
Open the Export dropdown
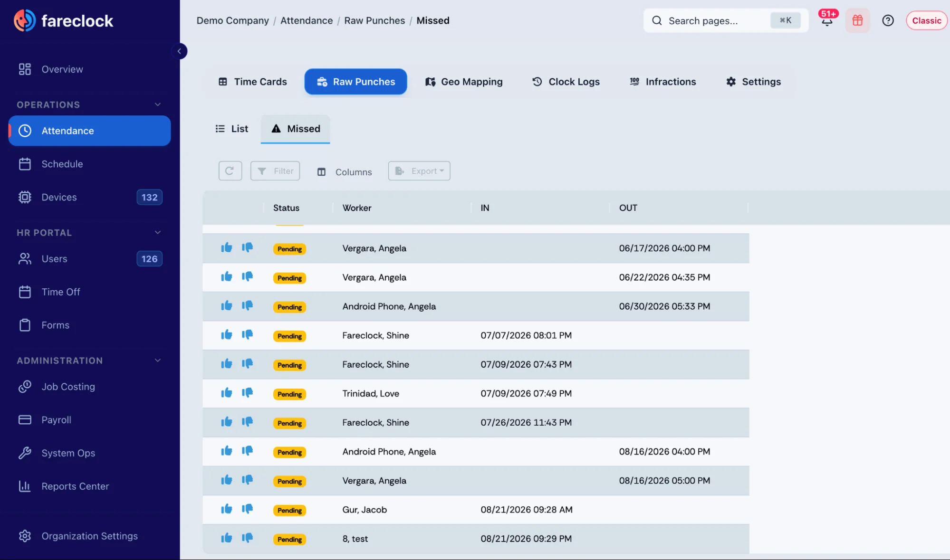tap(419, 171)
